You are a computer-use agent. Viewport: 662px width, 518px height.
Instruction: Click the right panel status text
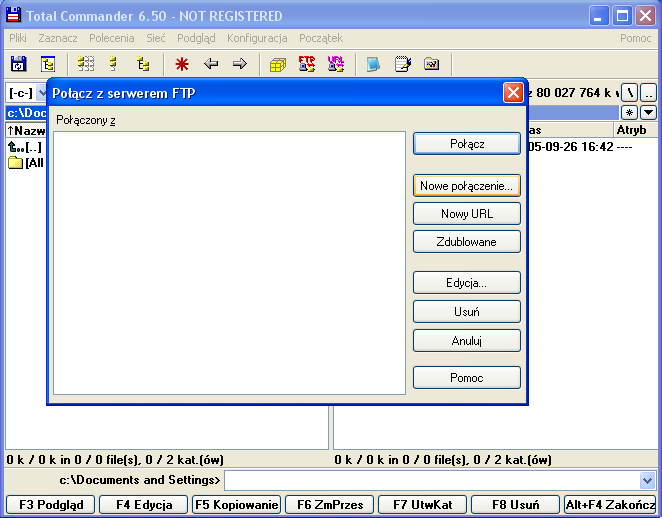tap(443, 459)
